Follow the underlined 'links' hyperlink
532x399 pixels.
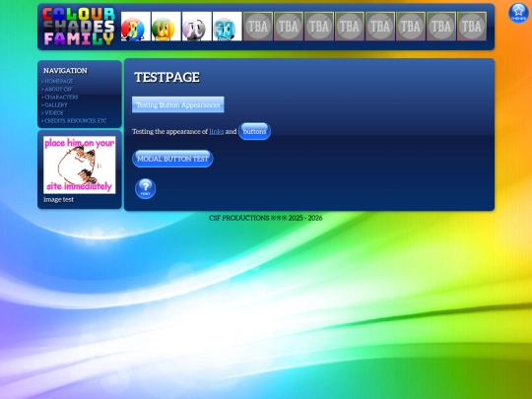tap(217, 131)
